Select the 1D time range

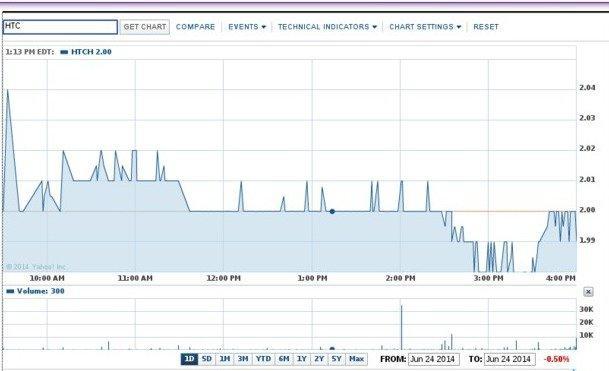coord(189,359)
